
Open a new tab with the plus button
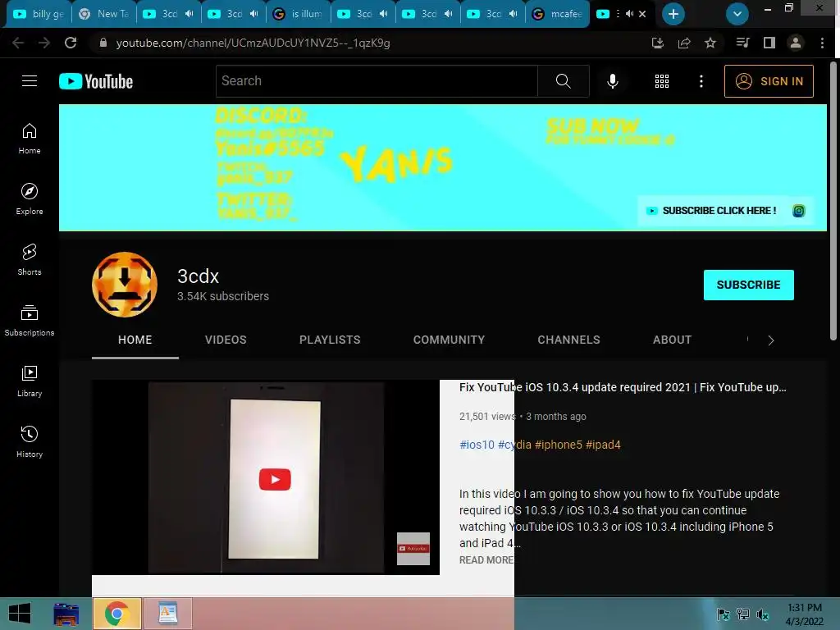[673, 14]
